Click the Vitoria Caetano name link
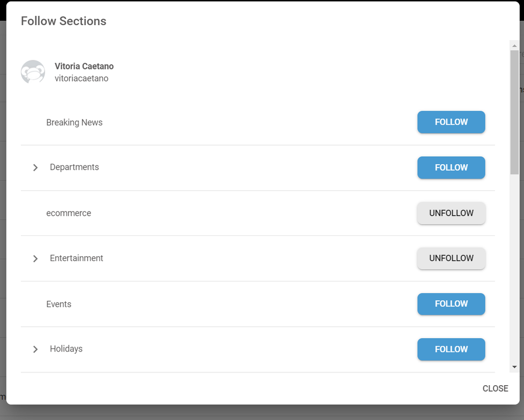This screenshot has width=524, height=420. [x=84, y=66]
